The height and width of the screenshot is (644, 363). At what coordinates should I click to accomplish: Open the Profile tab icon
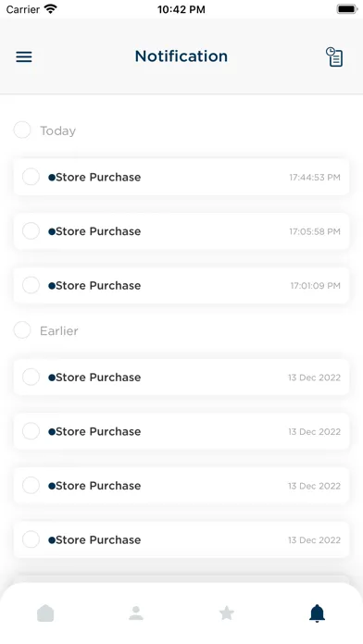click(136, 613)
